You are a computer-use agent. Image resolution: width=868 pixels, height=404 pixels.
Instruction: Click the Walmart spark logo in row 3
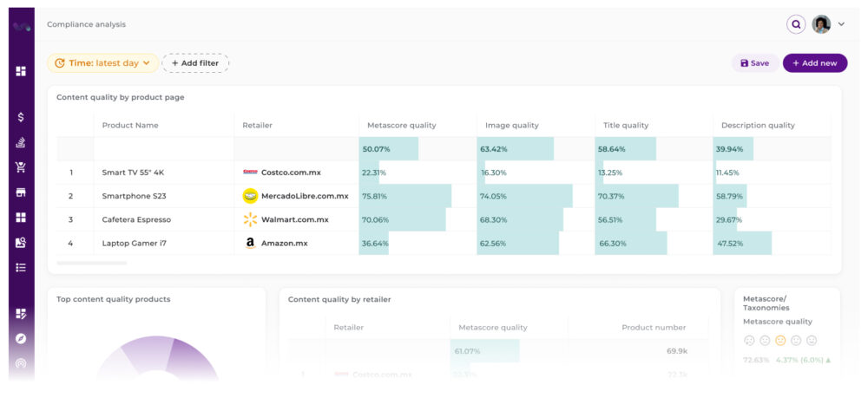tap(250, 219)
